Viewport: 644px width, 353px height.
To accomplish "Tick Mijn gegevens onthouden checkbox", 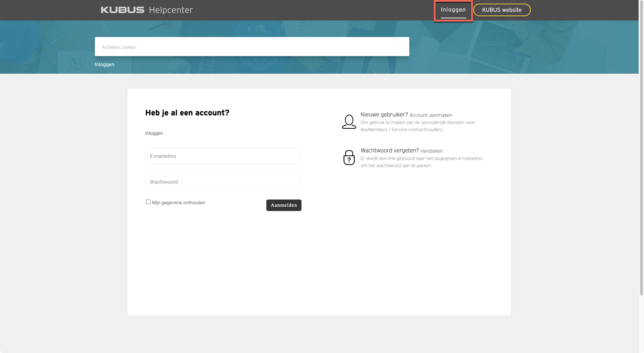I will point(148,202).
